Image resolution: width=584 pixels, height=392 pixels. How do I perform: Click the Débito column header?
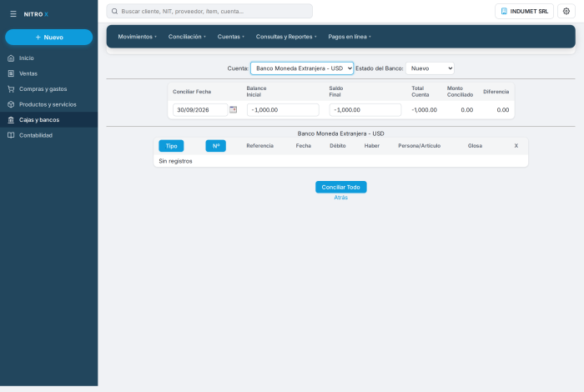coord(337,146)
